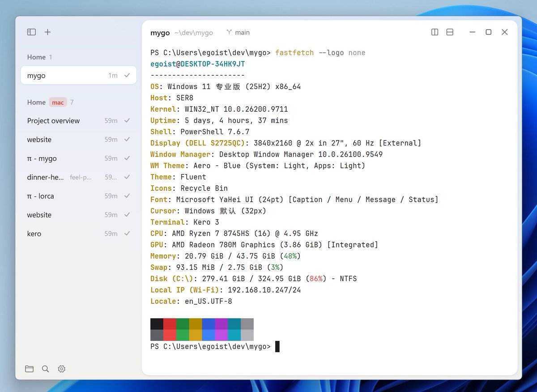Click the Shell: PowerShell 7.6.7 line
The width and height of the screenshot is (537, 392).
[200, 132]
